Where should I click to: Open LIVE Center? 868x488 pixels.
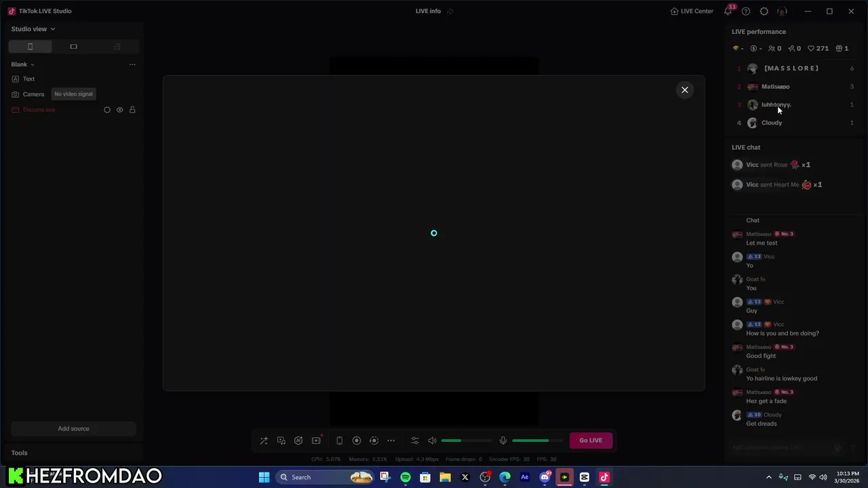pos(692,11)
